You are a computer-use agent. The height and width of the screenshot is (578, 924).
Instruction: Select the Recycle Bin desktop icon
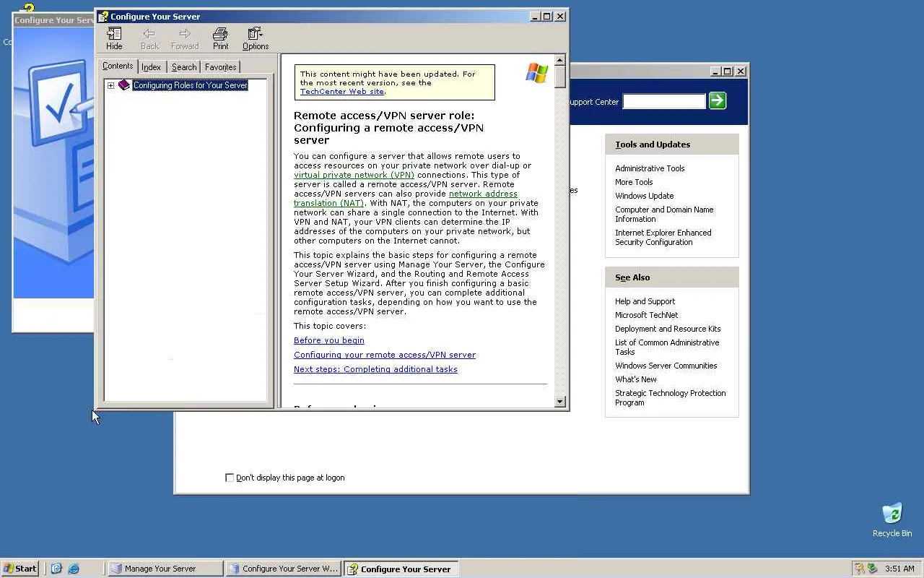(x=892, y=520)
